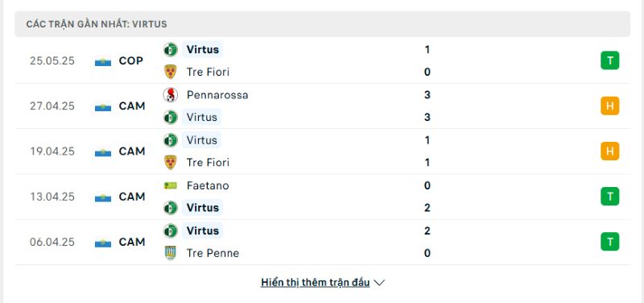Click San Marino flag beside COP
The image size is (644, 303).
[103, 61]
